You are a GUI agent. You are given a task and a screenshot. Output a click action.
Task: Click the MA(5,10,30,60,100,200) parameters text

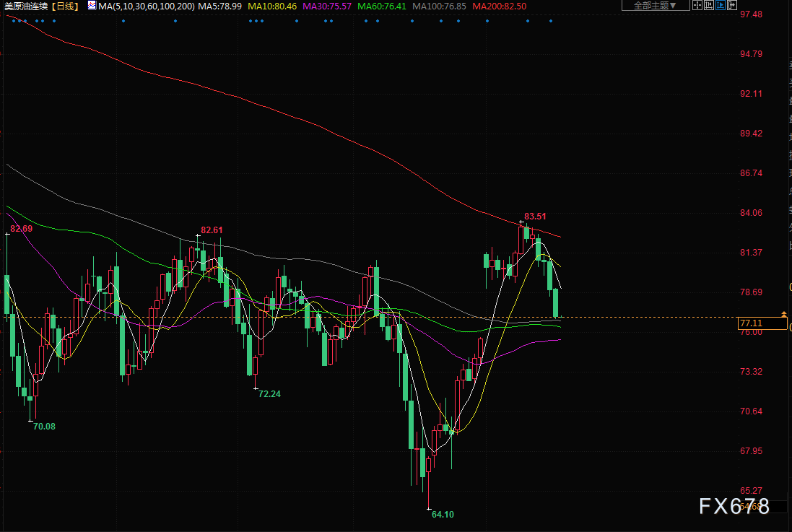coord(146,6)
